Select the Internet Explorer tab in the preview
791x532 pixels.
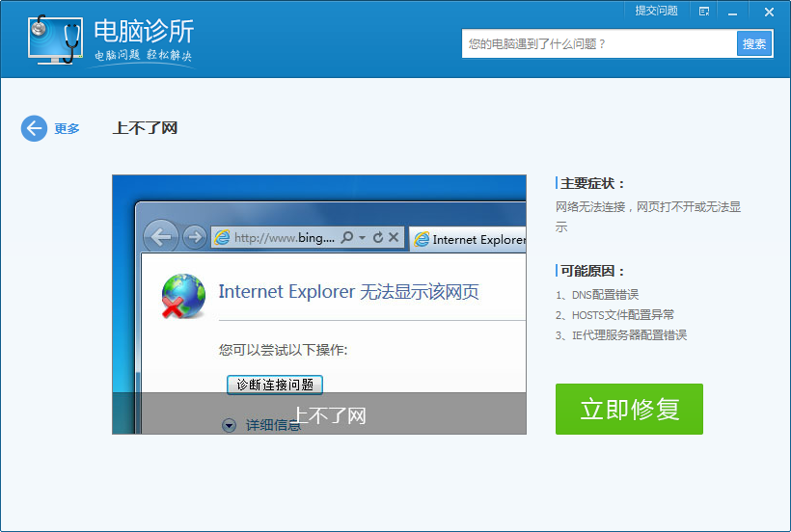[469, 239]
